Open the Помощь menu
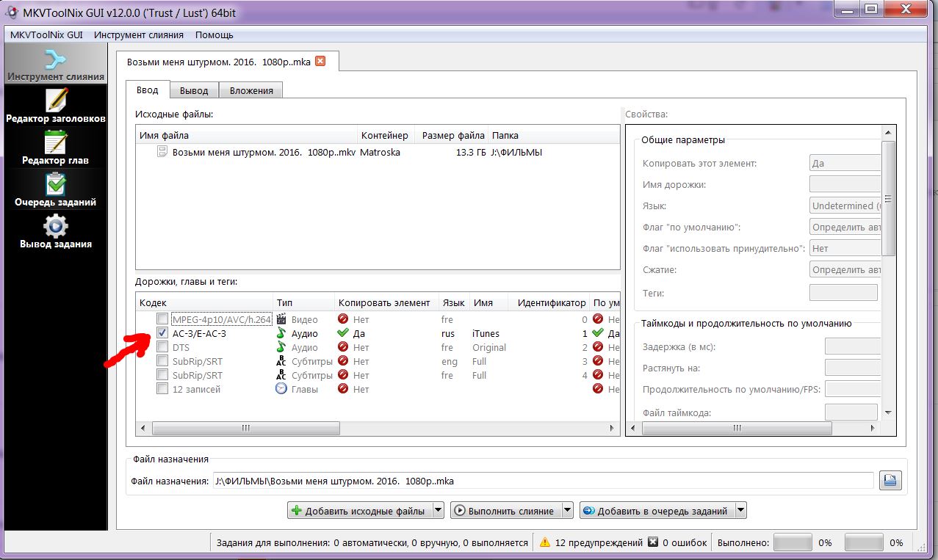This screenshot has height=560, width=938. (x=214, y=34)
